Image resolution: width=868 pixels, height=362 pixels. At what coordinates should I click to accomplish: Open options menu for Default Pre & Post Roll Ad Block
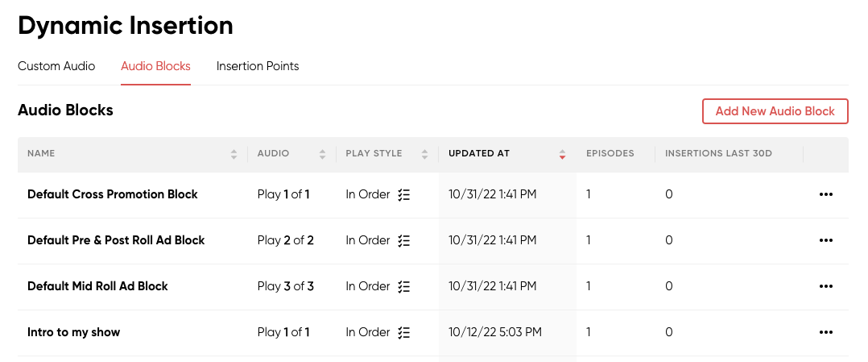click(825, 240)
